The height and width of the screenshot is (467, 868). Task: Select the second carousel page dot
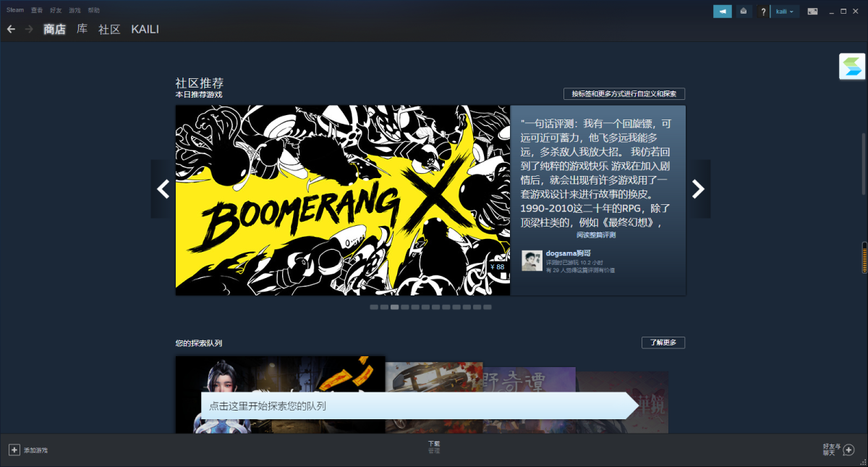point(384,307)
